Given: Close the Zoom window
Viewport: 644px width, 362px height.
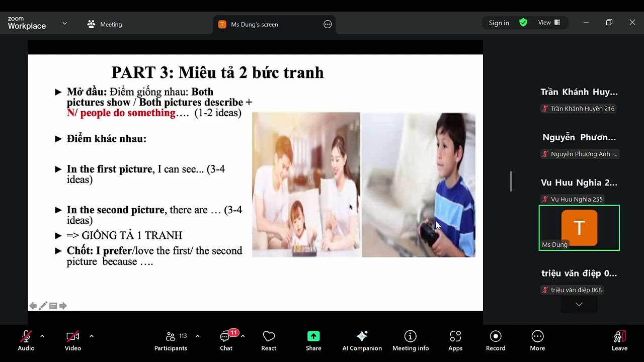Looking at the screenshot, I should (632, 22).
